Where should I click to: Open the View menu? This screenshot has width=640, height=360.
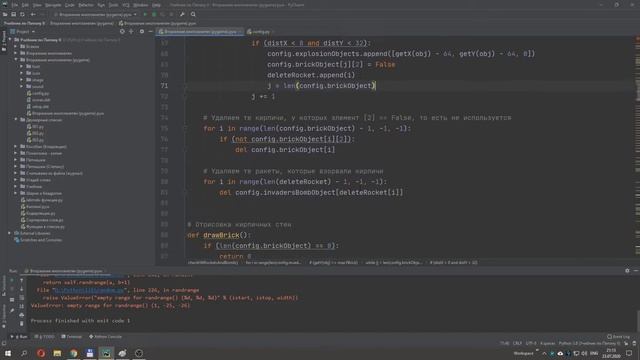[37, 5]
